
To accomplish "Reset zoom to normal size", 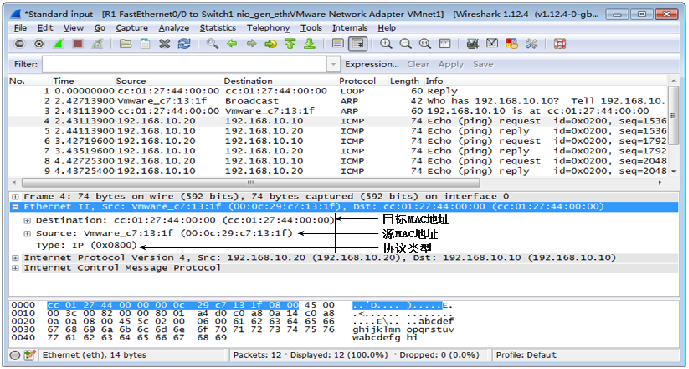I will [425, 43].
